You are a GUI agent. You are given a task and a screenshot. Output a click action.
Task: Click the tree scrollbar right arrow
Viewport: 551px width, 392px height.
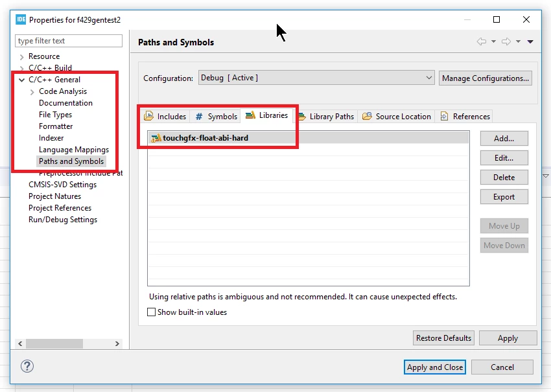(x=117, y=343)
